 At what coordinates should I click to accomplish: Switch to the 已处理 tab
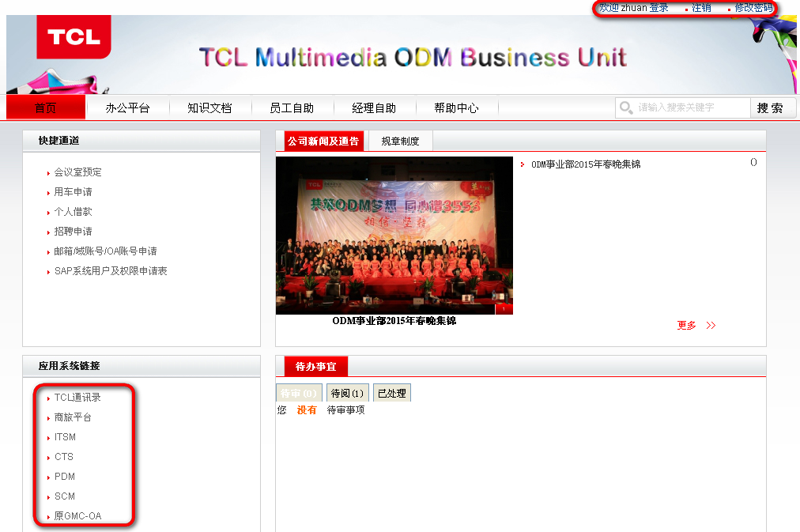click(x=392, y=393)
